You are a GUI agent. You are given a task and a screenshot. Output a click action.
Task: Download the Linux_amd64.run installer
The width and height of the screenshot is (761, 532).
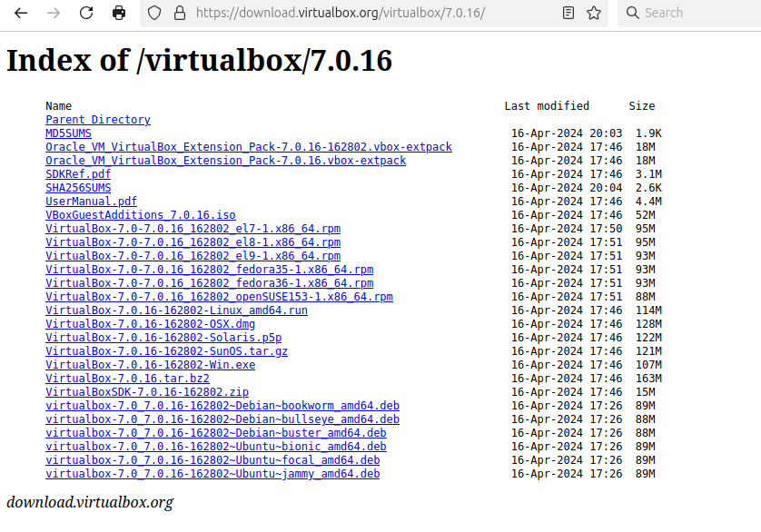[x=177, y=310]
